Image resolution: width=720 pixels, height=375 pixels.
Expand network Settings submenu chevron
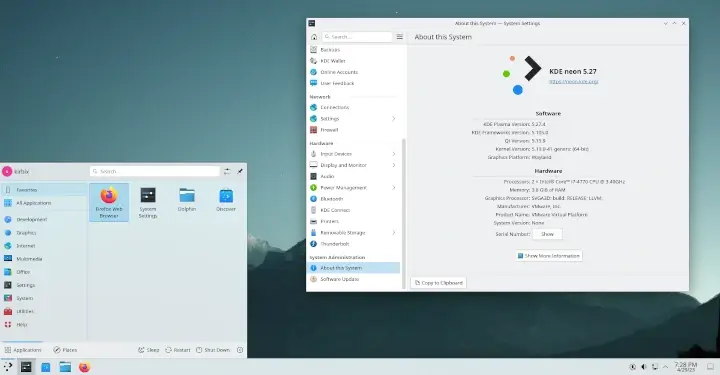[x=394, y=118]
